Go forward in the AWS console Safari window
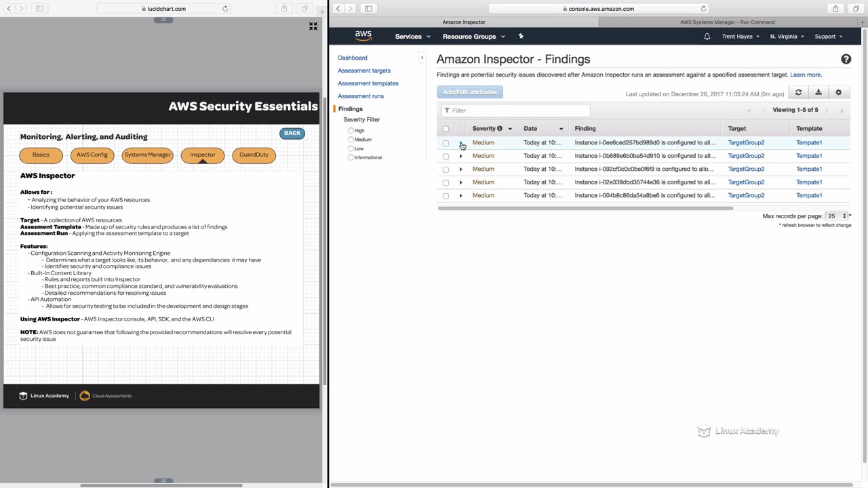Screen dimensions: 868x488 point(351,8)
